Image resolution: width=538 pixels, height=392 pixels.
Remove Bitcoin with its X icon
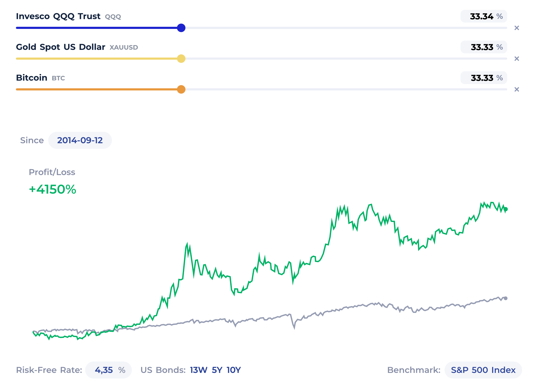coord(517,89)
